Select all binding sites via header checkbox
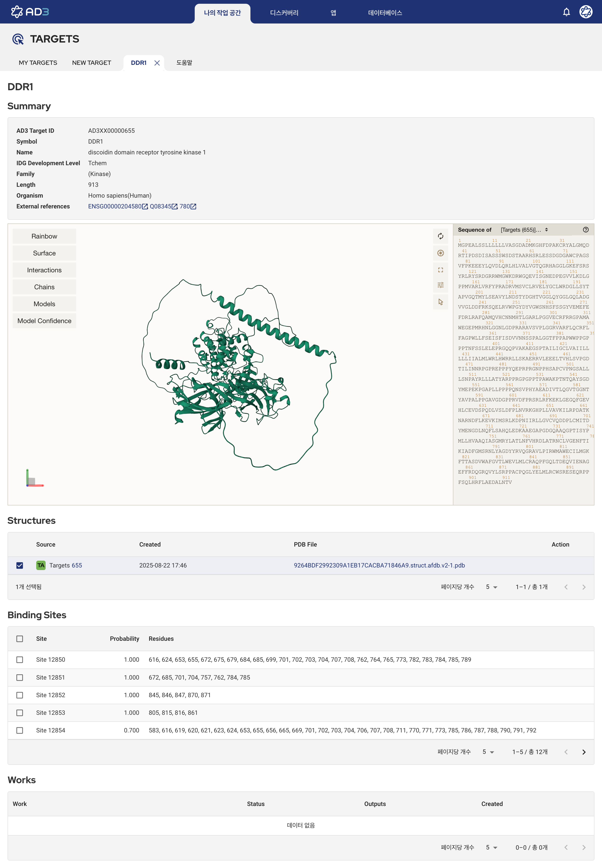Image resolution: width=602 pixels, height=868 pixels. point(20,639)
